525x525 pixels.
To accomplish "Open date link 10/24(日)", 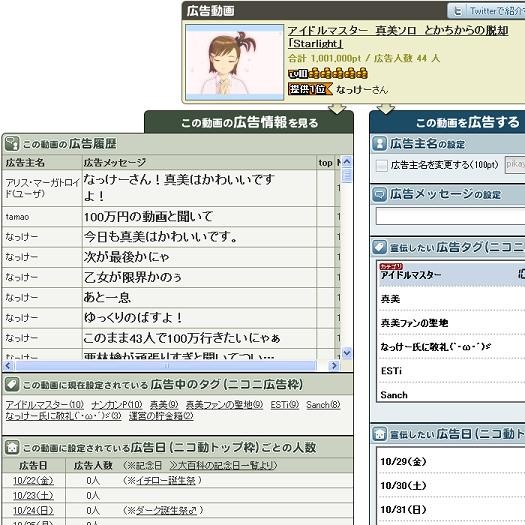I will pos(33,510).
